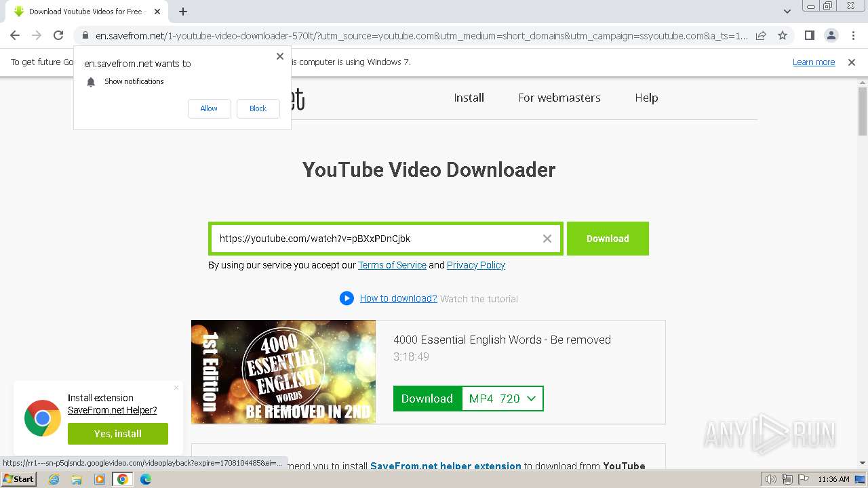
Task: Click the browser forward arrow
Action: (37, 35)
